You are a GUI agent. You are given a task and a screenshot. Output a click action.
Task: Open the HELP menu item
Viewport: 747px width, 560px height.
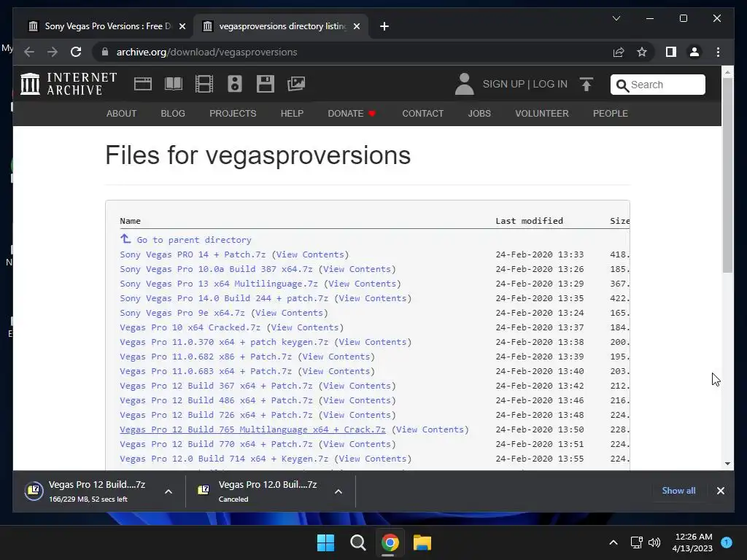click(x=292, y=113)
